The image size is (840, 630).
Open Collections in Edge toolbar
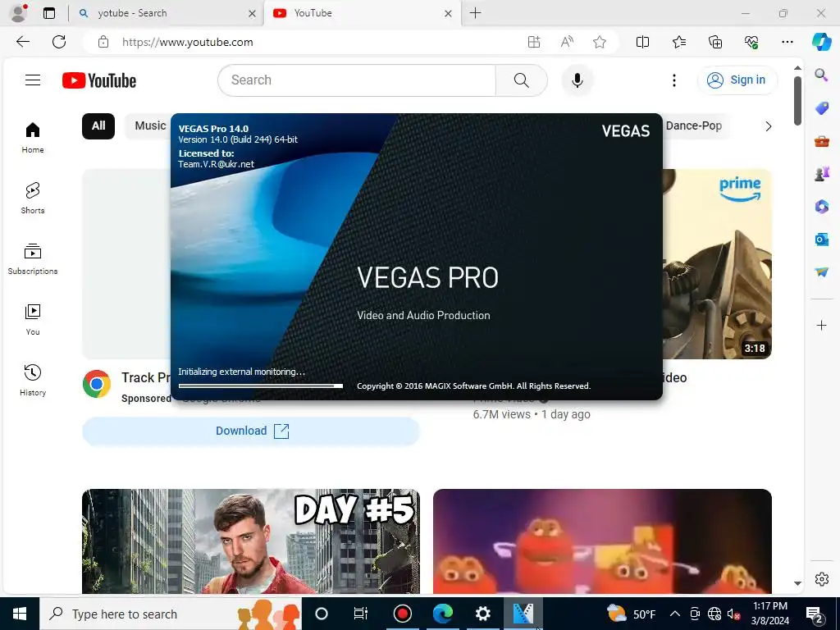point(715,42)
